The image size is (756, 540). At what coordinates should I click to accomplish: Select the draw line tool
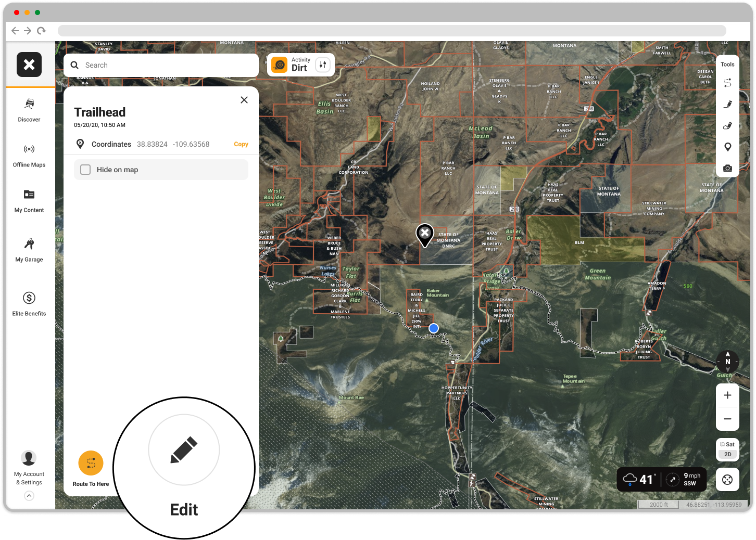[x=728, y=104]
